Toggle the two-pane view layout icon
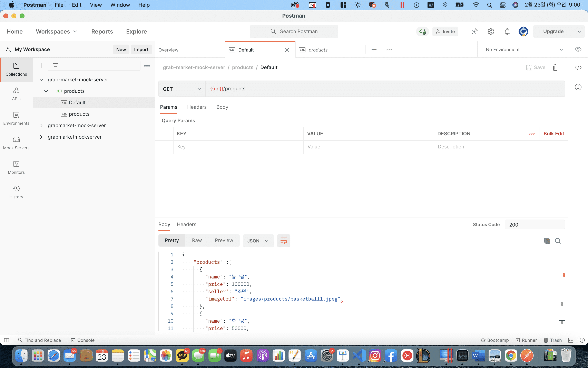588x368 pixels. click(x=571, y=340)
